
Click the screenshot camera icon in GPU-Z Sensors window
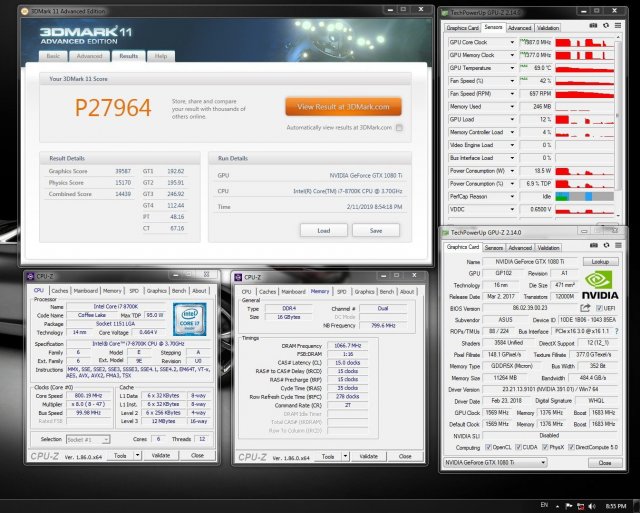(593, 26)
